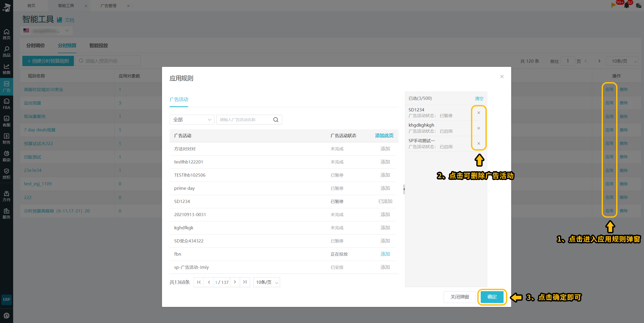
Task: Click 添加 for the prime day campaign
Action: coord(385,188)
